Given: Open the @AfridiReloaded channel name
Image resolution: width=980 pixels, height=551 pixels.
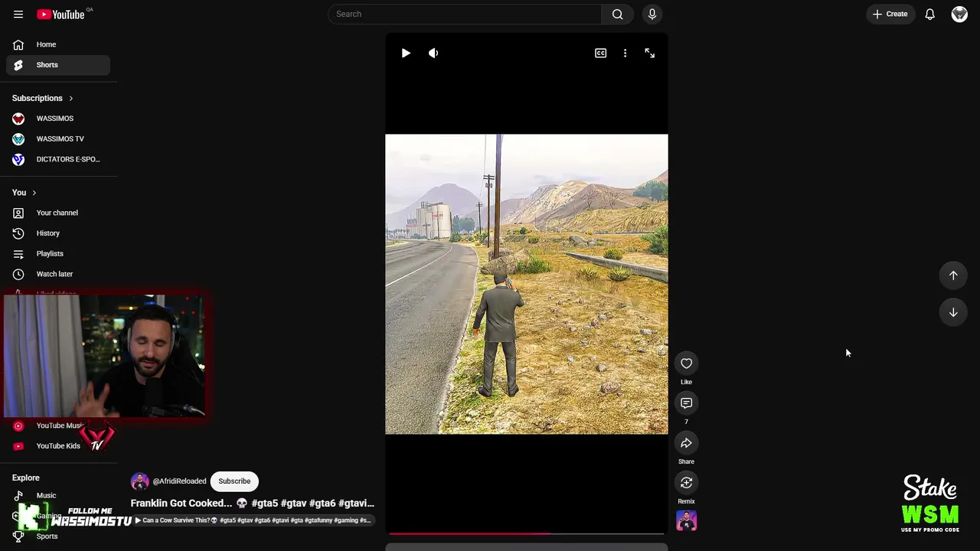Looking at the screenshot, I should 179,481.
